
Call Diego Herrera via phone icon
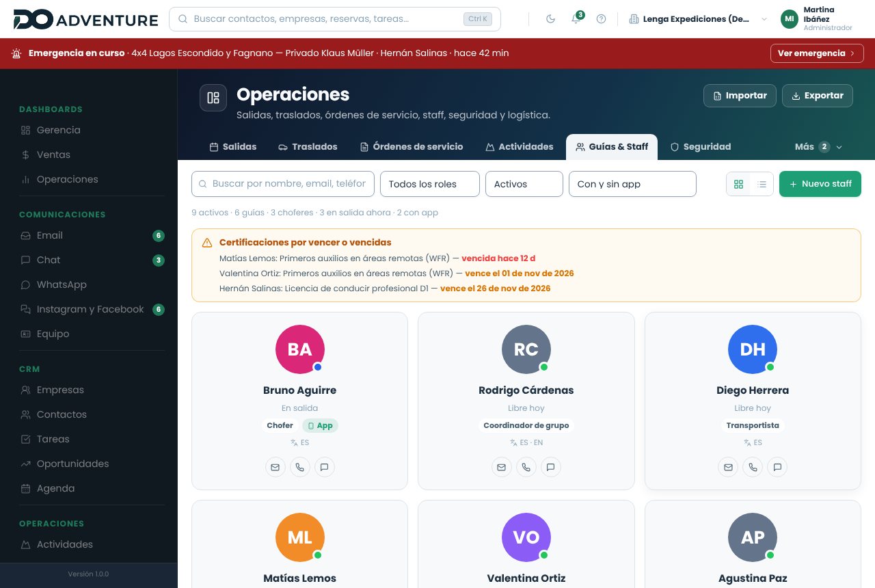tap(753, 468)
